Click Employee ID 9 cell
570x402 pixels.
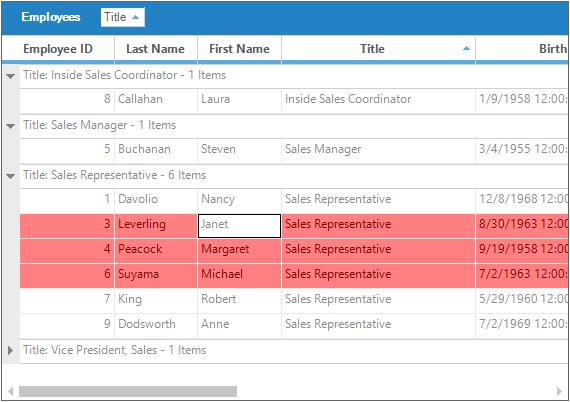(x=67, y=326)
